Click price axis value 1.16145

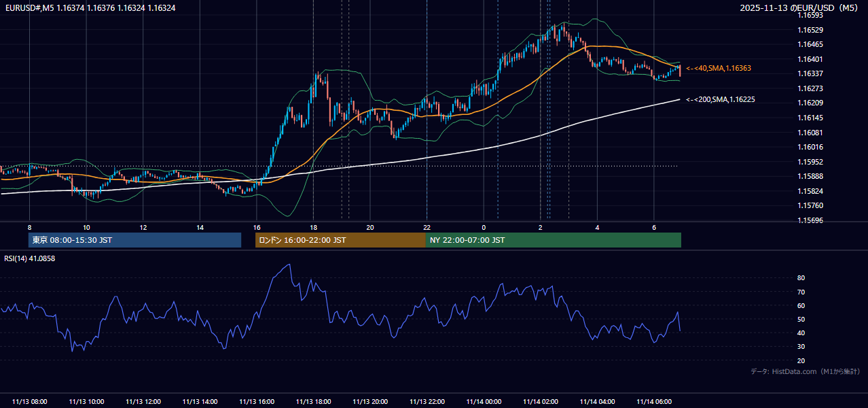click(810, 118)
